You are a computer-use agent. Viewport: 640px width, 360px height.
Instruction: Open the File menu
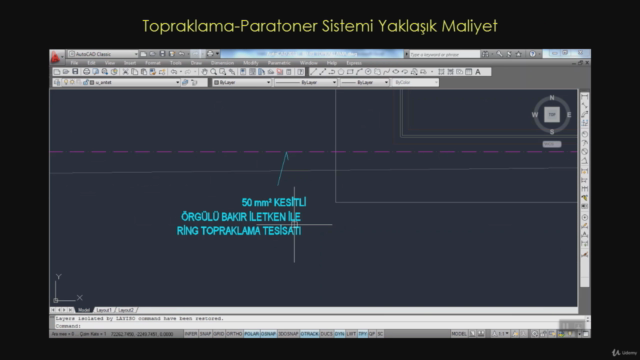click(x=74, y=63)
